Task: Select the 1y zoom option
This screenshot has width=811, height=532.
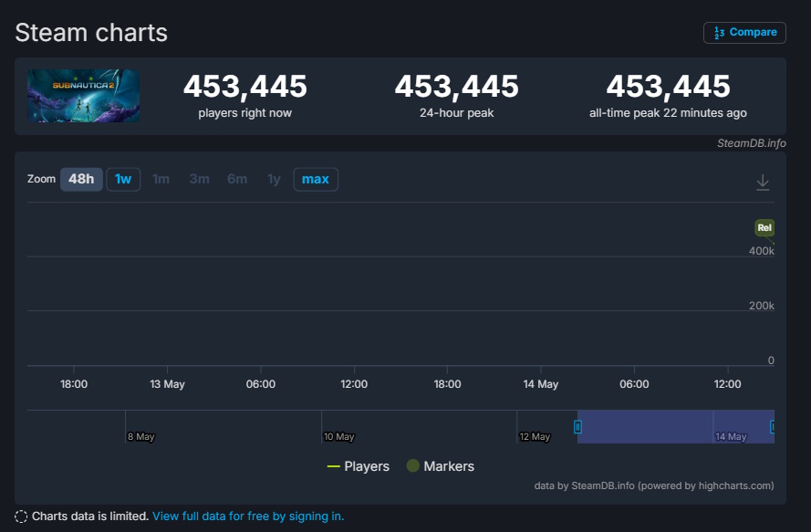Action: (x=274, y=179)
